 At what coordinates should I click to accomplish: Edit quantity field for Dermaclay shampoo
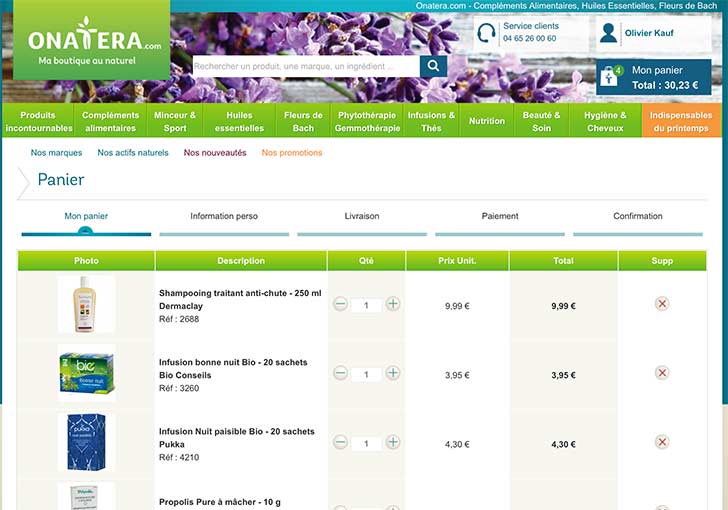click(366, 305)
